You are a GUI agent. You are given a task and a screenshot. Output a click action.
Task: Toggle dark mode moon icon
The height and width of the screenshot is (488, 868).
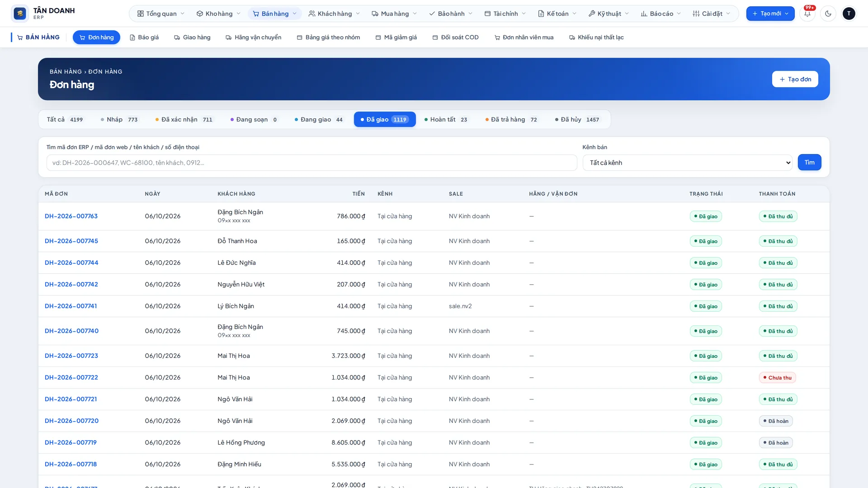(828, 14)
